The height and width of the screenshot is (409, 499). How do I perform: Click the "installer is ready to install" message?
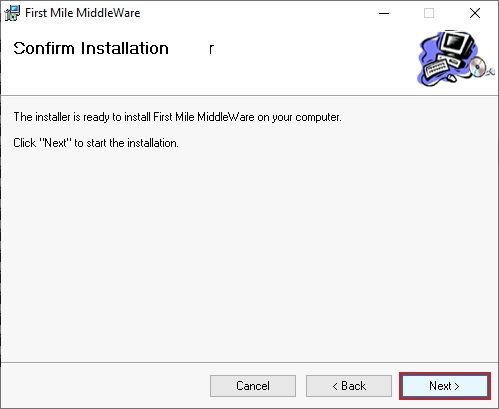[177, 117]
